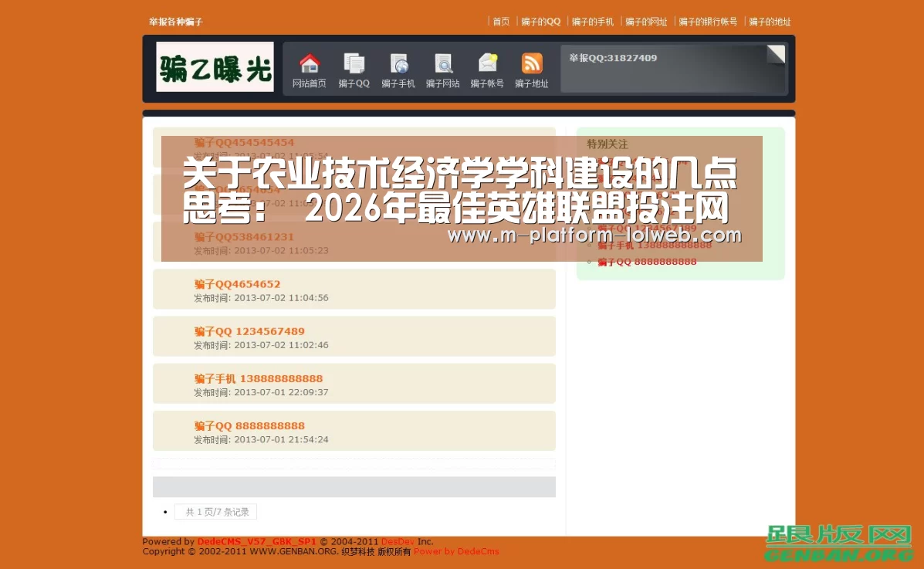Click the 共 1 页/7 条记录 pagination box
Image resolution: width=924 pixels, height=569 pixels.
pyautogui.click(x=215, y=512)
